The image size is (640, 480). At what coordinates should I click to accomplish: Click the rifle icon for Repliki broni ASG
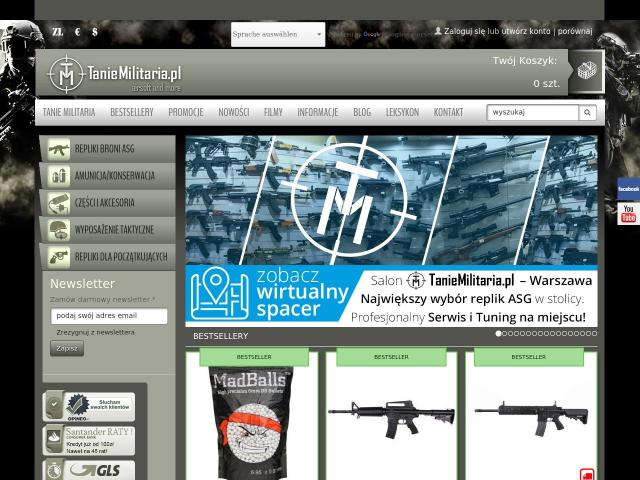coord(59,149)
